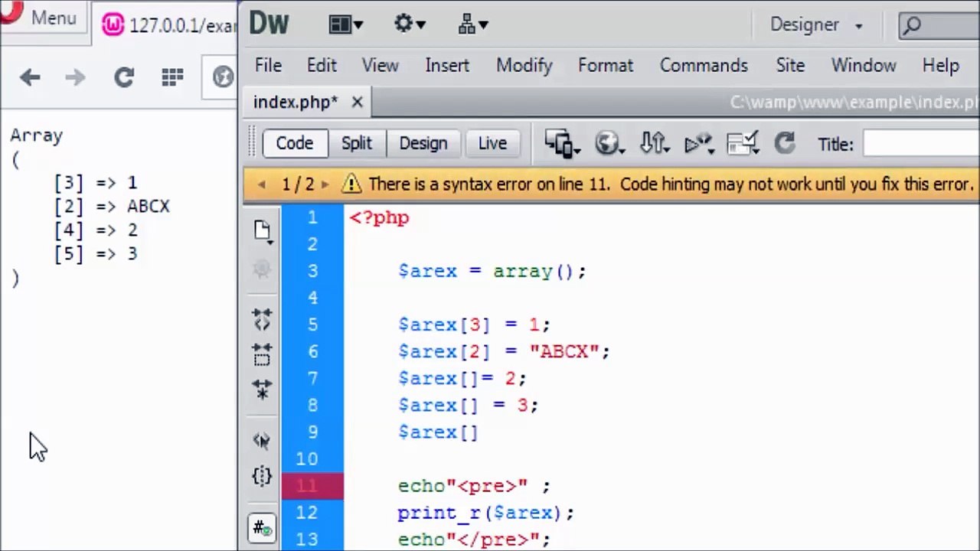The width and height of the screenshot is (980, 551).
Task: Open Preview in browser globe dropdown
Action: (x=609, y=144)
